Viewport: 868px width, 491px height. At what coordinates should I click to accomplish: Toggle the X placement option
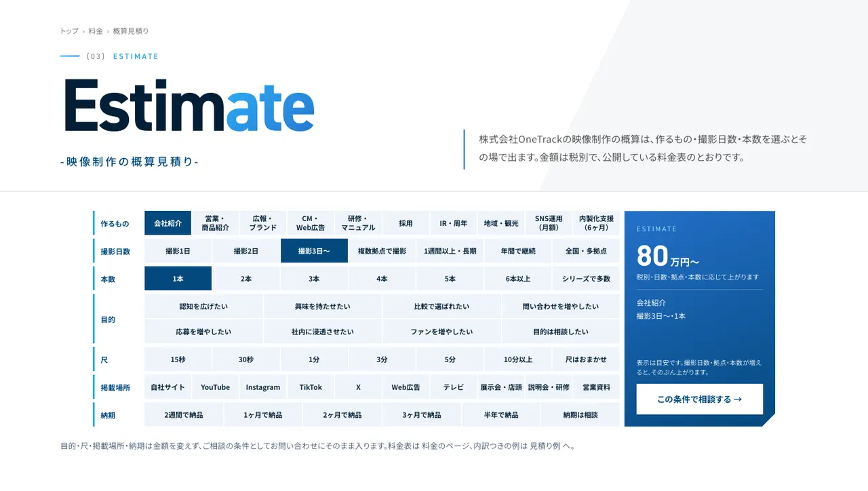[x=358, y=387]
